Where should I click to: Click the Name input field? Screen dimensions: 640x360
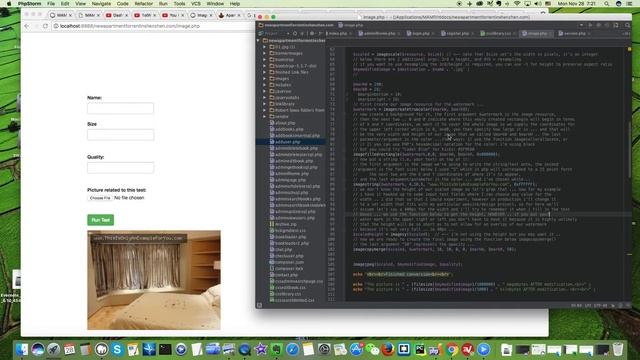(x=120, y=108)
